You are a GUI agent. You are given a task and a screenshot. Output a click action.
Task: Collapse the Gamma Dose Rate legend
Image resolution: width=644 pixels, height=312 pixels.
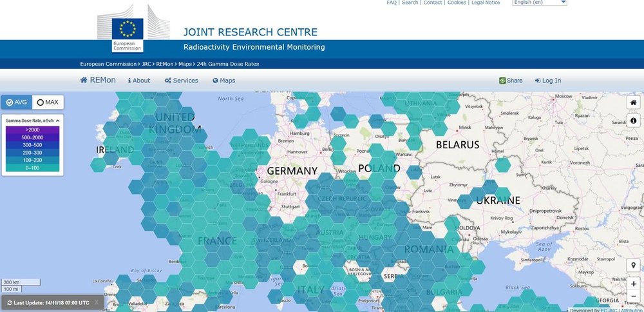[x=57, y=121]
